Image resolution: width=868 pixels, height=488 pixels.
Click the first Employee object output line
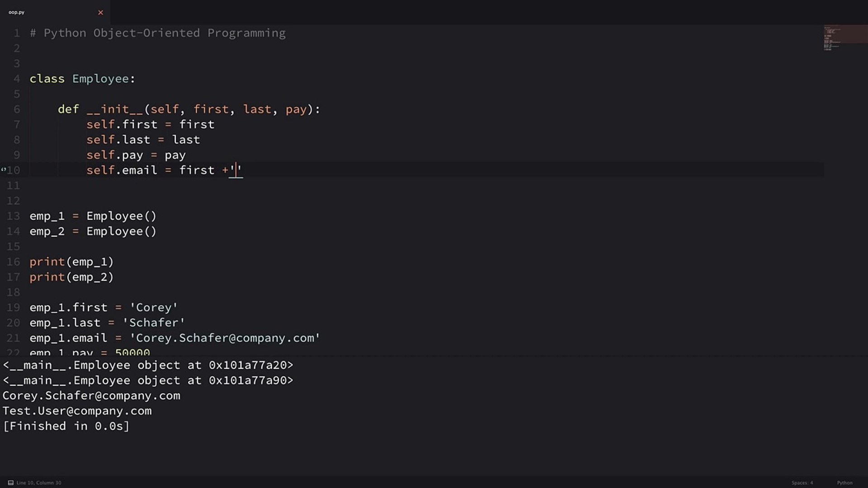pyautogui.click(x=147, y=365)
